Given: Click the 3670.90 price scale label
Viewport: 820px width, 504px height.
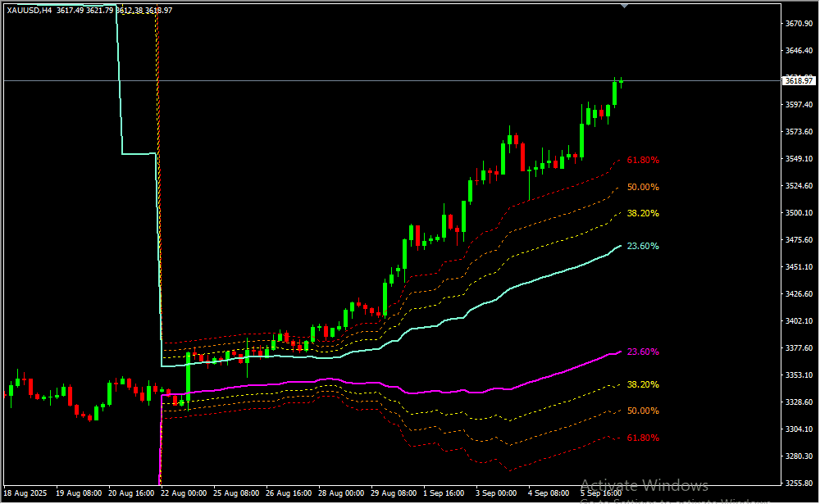Looking at the screenshot, I should 798,24.
